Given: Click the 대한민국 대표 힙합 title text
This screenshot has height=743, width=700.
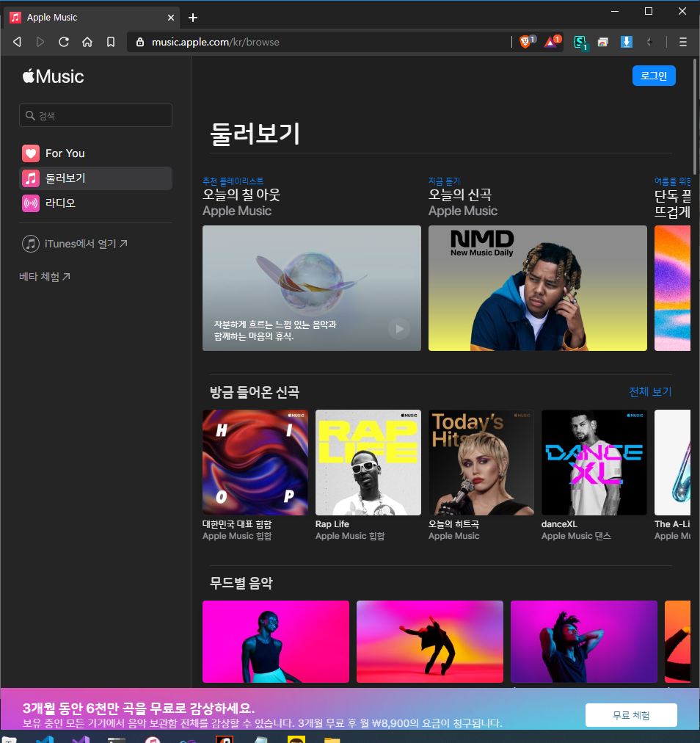Looking at the screenshot, I should click(237, 524).
